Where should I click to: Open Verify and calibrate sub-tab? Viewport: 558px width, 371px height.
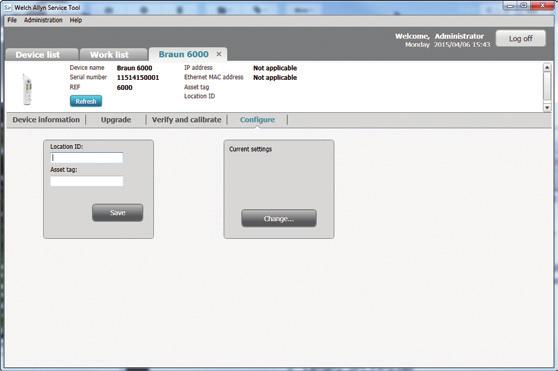[x=186, y=120]
